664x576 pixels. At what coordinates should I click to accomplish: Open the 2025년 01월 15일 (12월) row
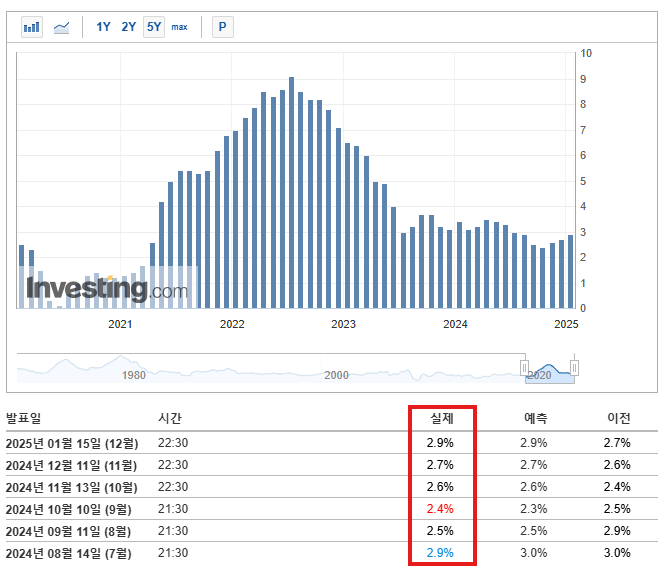332,443
